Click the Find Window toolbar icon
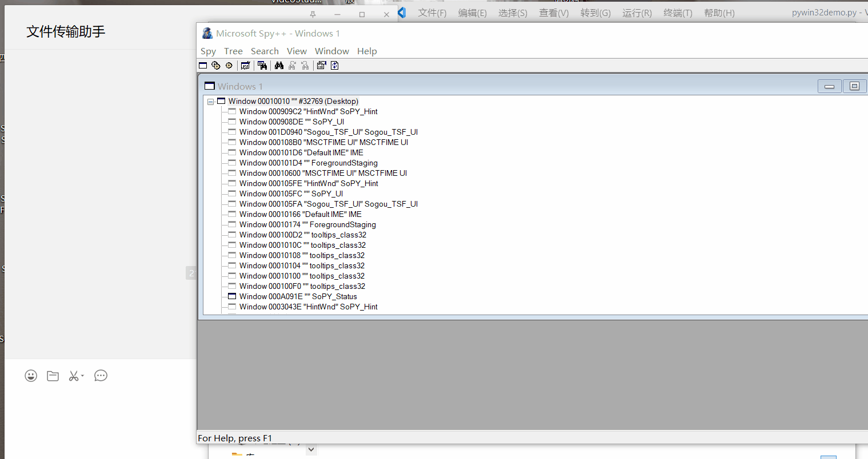The height and width of the screenshot is (459, 868). coord(262,66)
